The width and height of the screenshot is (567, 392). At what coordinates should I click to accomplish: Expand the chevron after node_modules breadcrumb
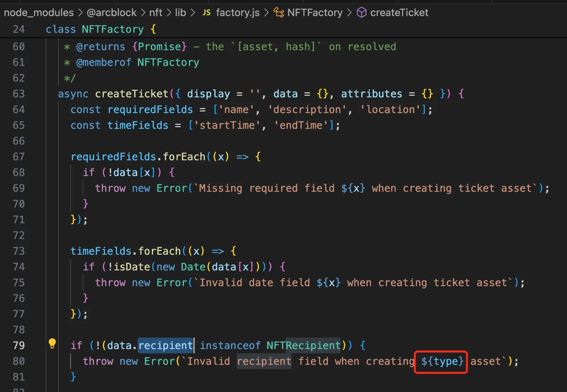(x=80, y=13)
